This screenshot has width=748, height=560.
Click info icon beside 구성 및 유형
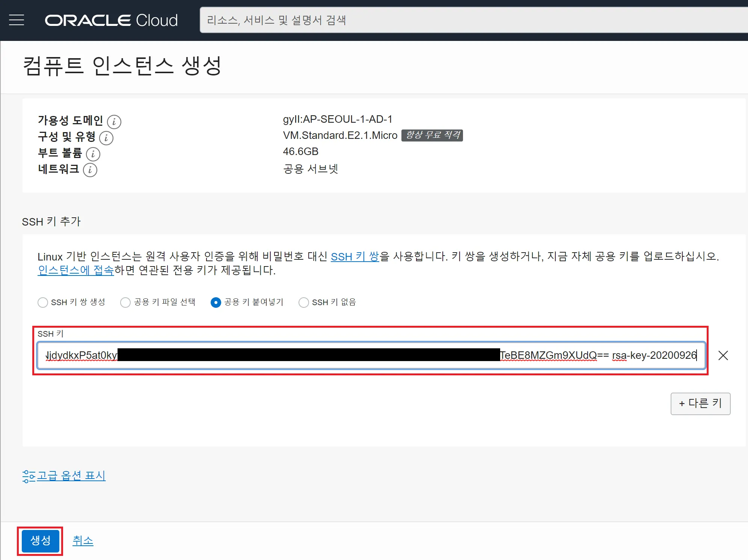point(106,138)
